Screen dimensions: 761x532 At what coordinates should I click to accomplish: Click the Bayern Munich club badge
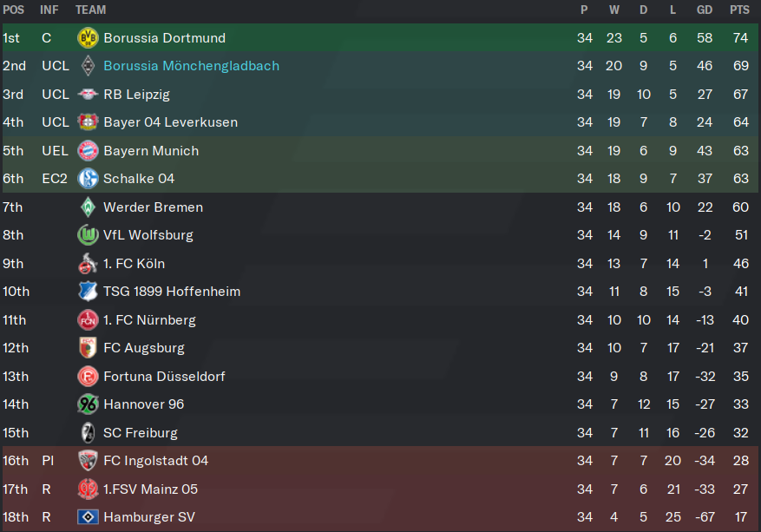[x=88, y=151]
